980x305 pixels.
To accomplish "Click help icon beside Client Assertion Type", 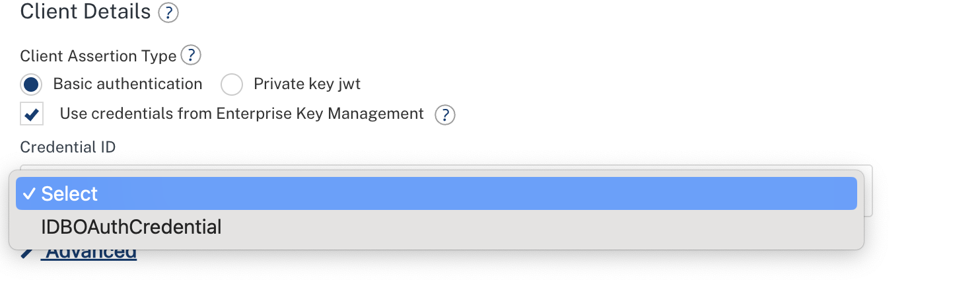I will point(191,55).
